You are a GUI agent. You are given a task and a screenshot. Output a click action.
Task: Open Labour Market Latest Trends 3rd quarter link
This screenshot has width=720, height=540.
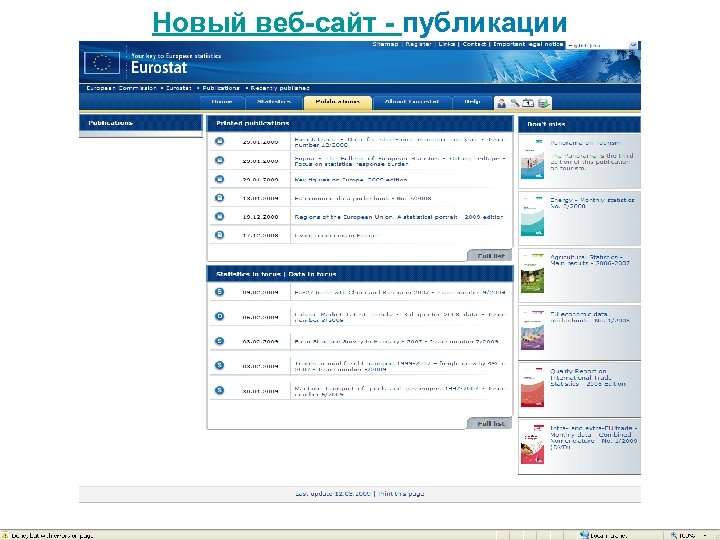pyautogui.click(x=400, y=317)
